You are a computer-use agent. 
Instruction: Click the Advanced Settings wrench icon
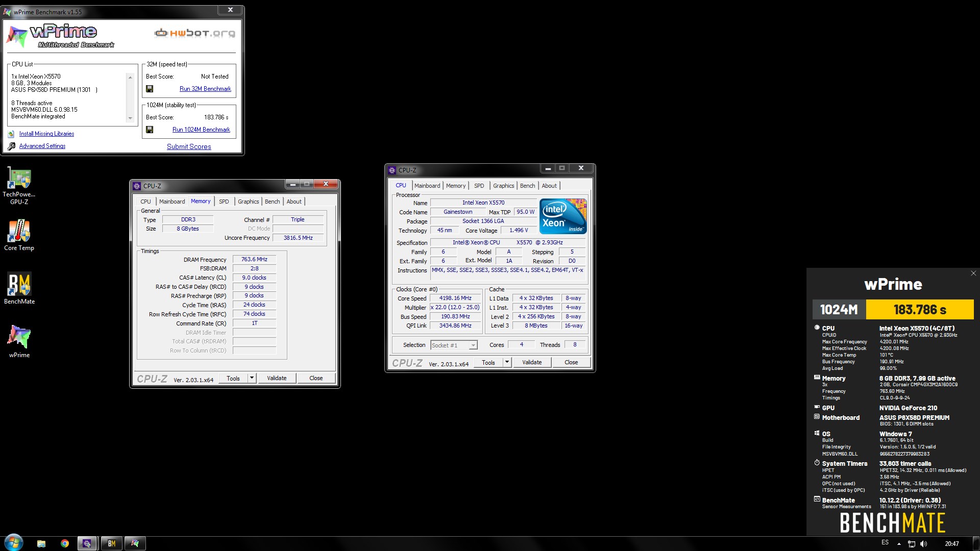tap(11, 146)
